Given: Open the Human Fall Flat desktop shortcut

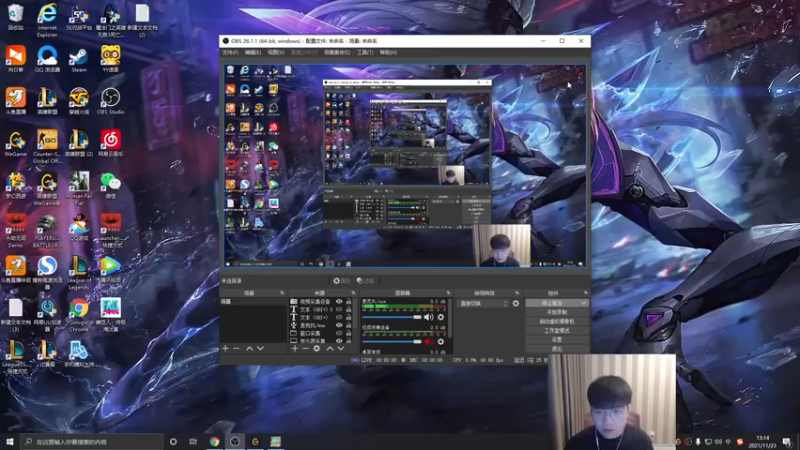Looking at the screenshot, I should point(79,188).
